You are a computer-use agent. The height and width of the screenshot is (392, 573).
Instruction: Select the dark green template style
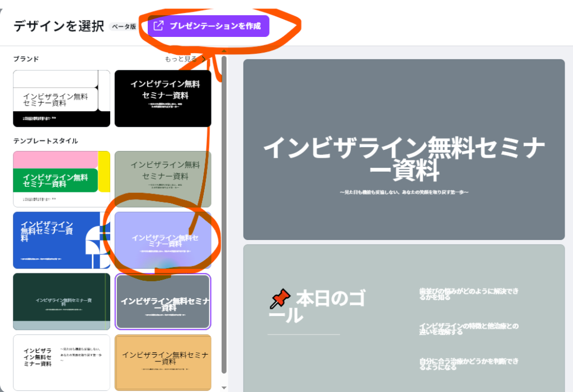click(62, 301)
